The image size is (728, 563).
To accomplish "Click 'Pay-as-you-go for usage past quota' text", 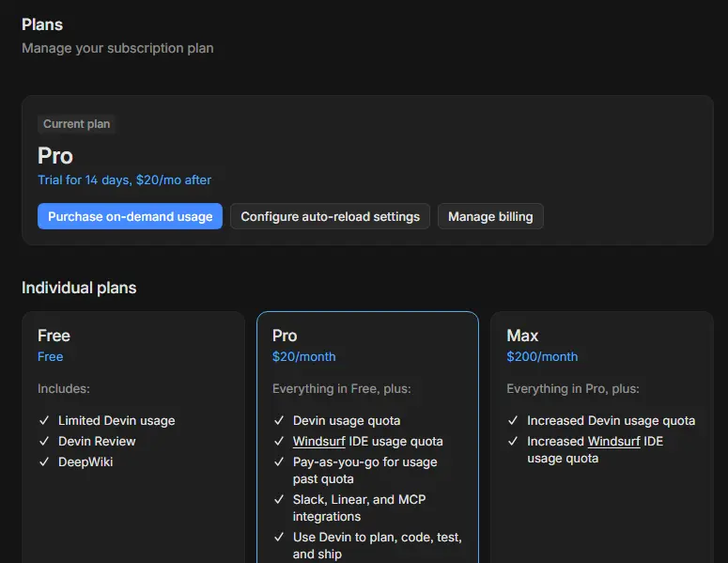I will click(364, 471).
